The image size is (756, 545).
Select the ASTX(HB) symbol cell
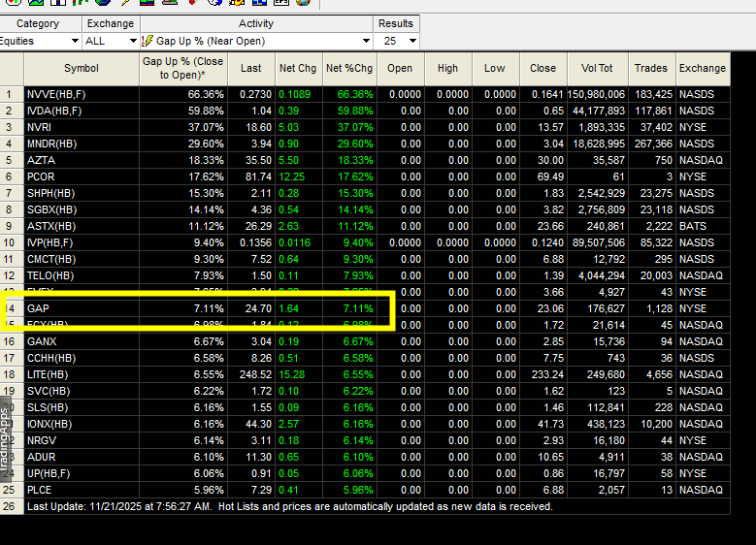coord(82,226)
